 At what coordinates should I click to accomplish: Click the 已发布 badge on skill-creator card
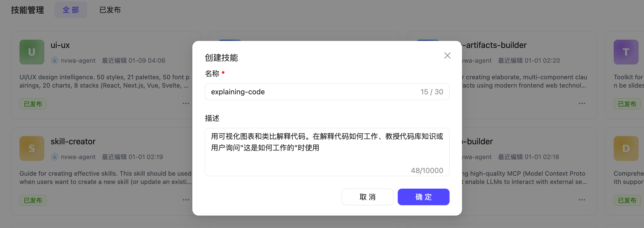tap(33, 200)
